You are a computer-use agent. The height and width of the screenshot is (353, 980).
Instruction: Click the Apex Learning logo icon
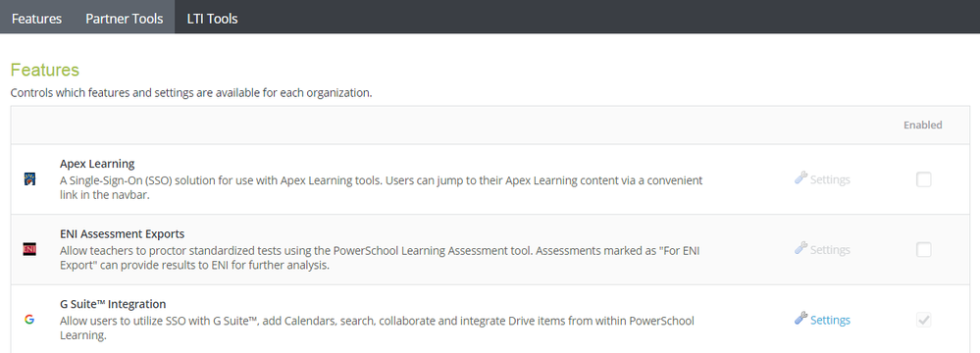coord(29,180)
